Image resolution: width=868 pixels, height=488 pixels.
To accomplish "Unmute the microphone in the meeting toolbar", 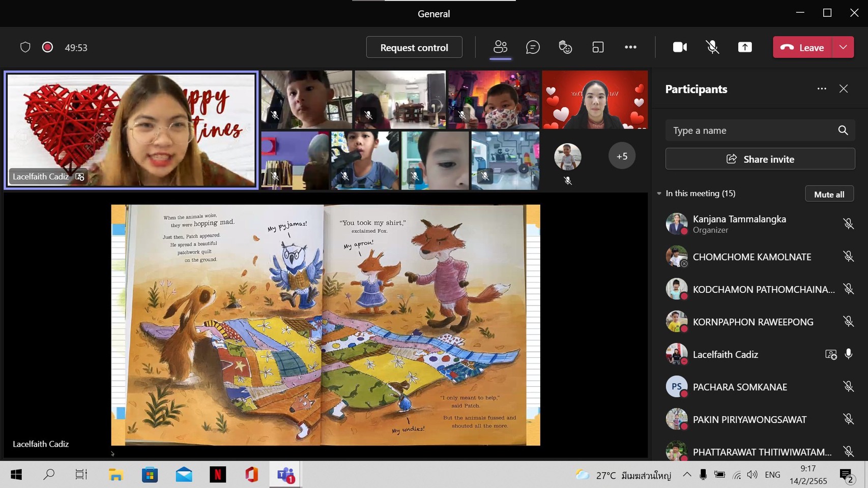I will pyautogui.click(x=712, y=47).
